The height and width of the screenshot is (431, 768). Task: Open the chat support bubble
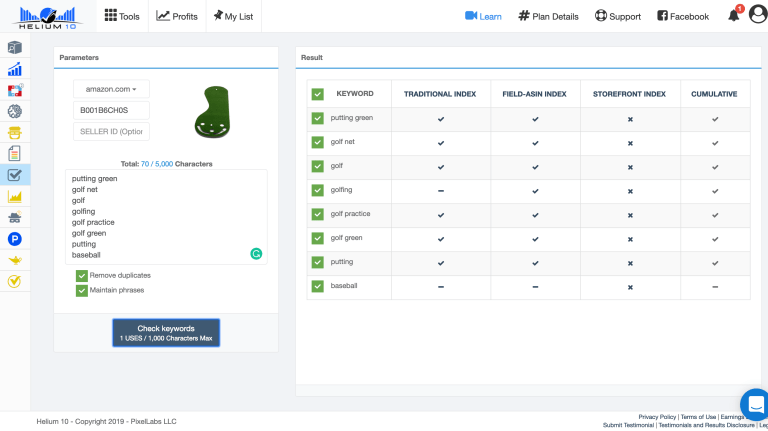[x=755, y=405]
